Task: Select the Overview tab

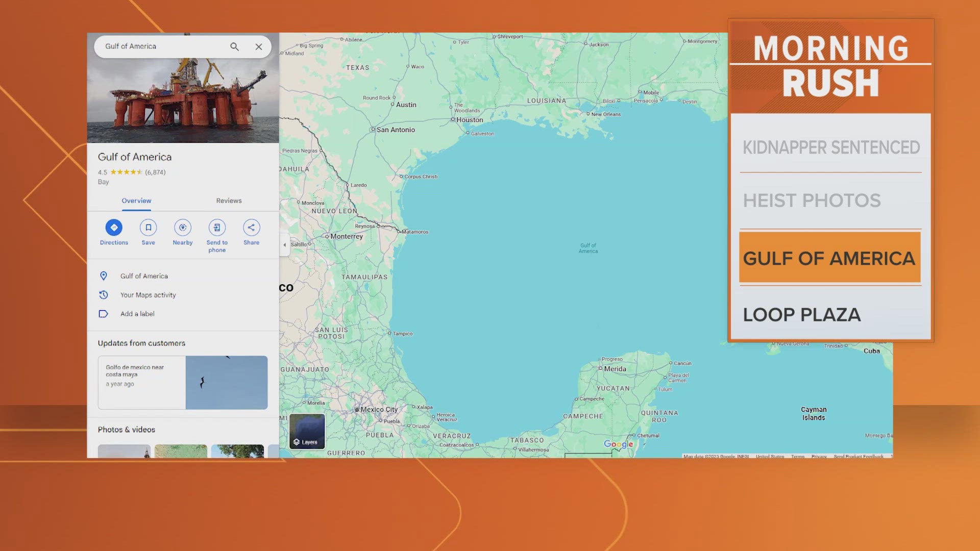Action: coord(136,201)
